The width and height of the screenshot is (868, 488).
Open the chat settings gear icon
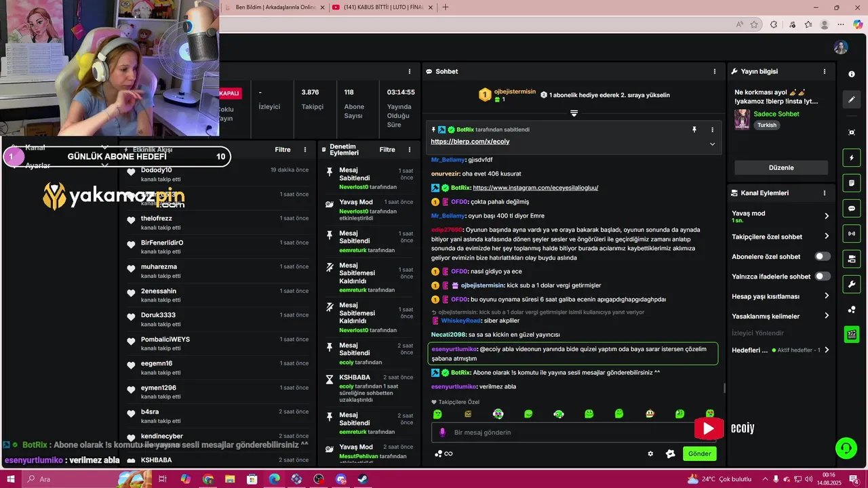pos(650,454)
